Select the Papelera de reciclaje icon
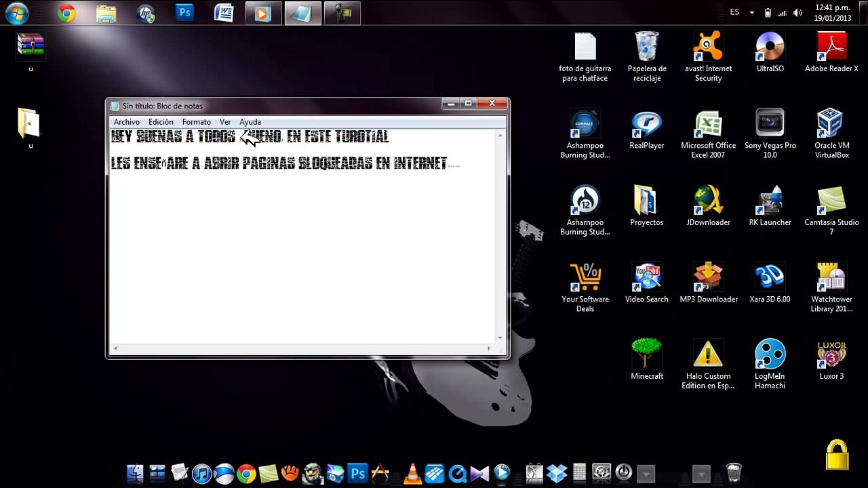This screenshot has width=868, height=488. click(647, 57)
